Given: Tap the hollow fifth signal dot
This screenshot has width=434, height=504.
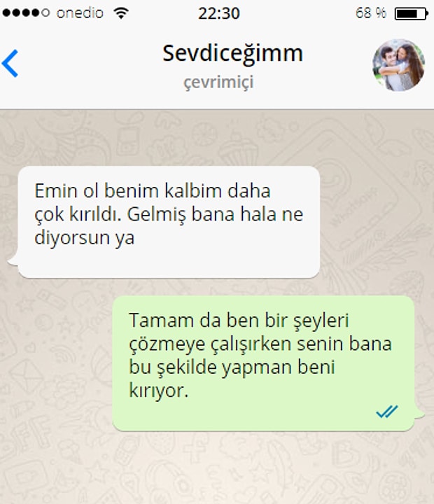Looking at the screenshot, I should point(45,13).
